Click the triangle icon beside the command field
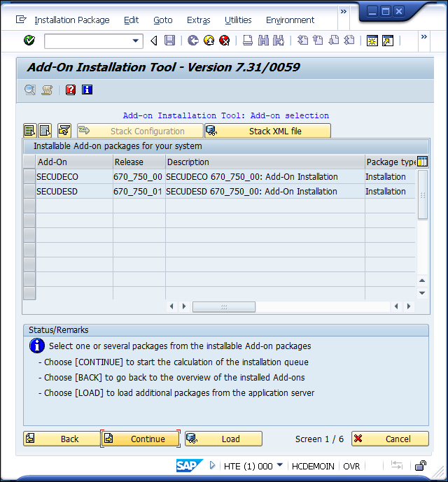This screenshot has height=482, width=448. click(x=154, y=41)
